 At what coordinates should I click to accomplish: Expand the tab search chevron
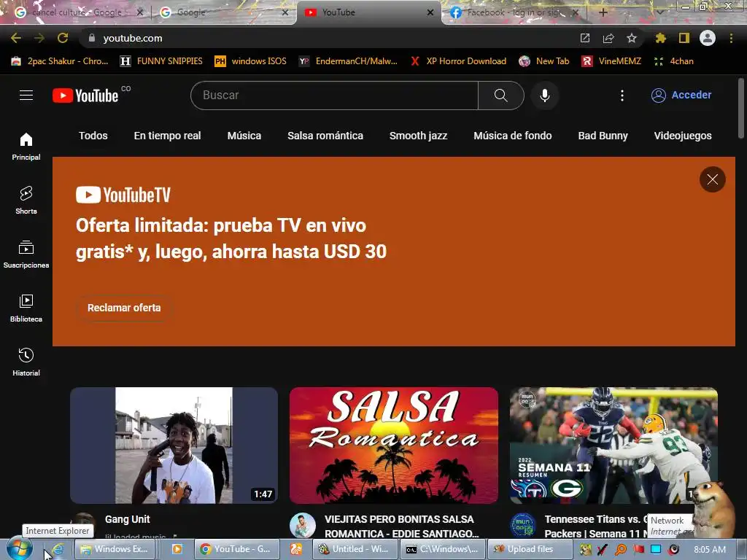659,12
